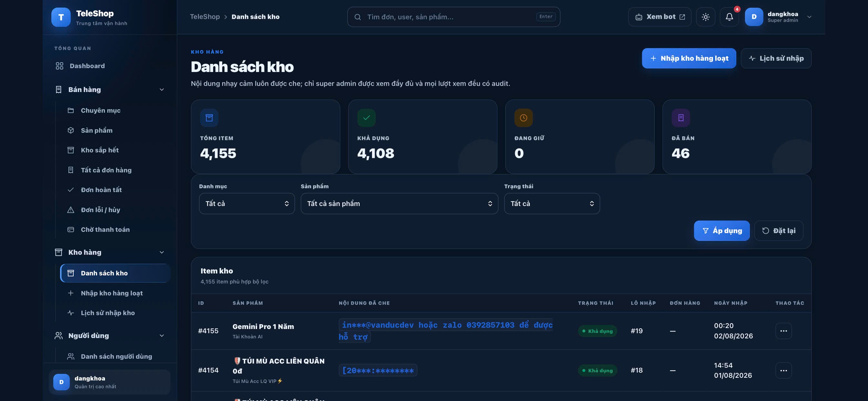Click masked content of Gemini Pro item
The height and width of the screenshot is (401, 868).
pyautogui.click(x=445, y=331)
